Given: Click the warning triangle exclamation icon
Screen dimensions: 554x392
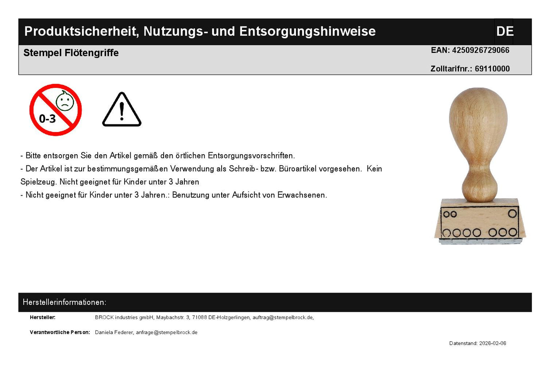Looking at the screenshot, I should point(122,110).
